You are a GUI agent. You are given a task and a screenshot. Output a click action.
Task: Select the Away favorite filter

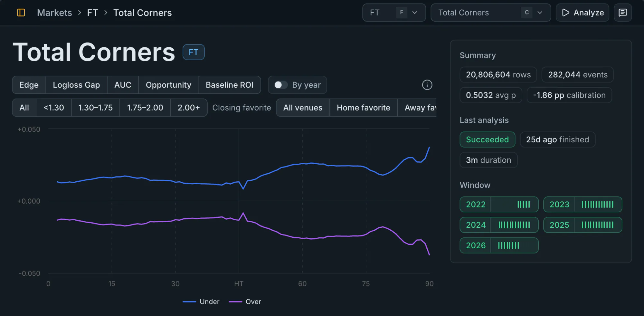pyautogui.click(x=417, y=108)
